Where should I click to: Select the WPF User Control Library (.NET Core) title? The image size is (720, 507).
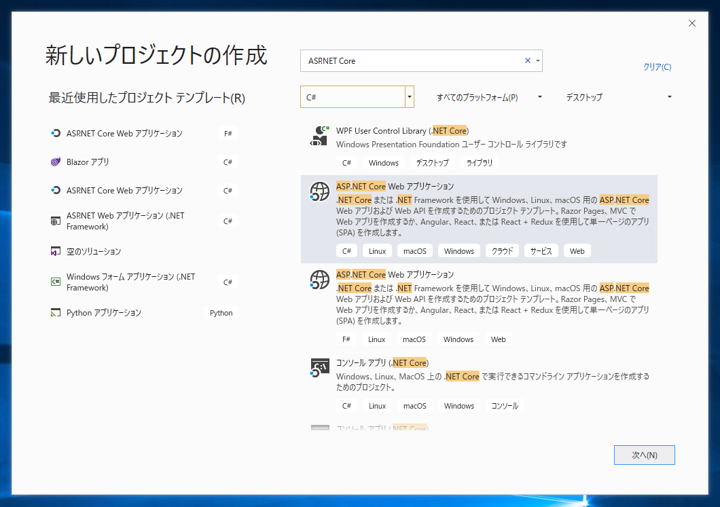(x=402, y=131)
